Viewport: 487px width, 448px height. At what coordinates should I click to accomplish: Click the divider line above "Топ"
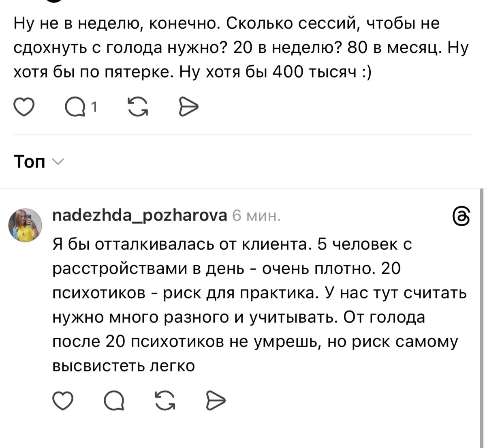tap(243, 135)
